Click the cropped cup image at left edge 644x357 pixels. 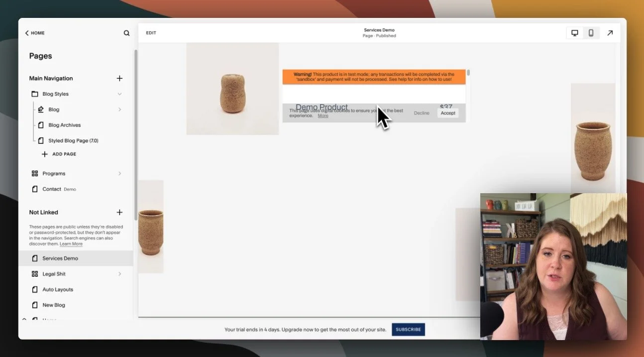[151, 227]
